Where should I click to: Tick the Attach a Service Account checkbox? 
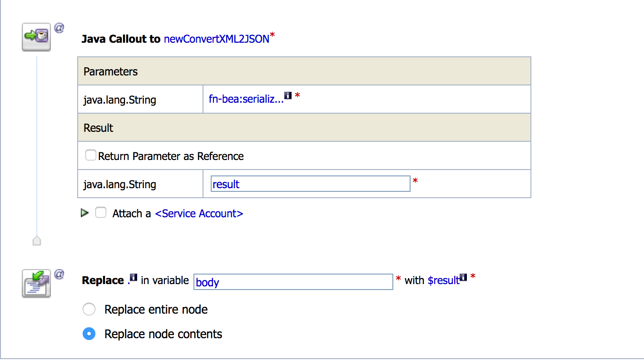pos(100,213)
